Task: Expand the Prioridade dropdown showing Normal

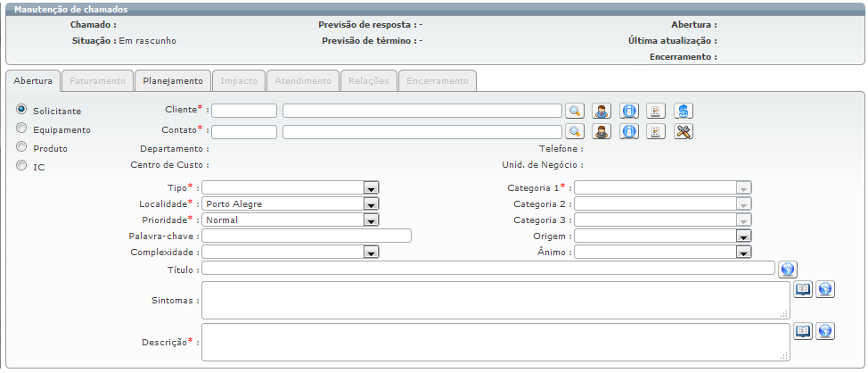Action: click(372, 220)
